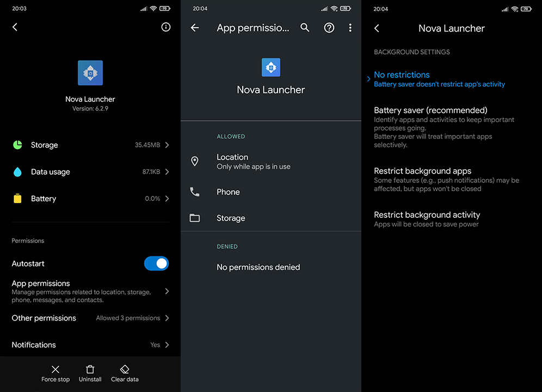Tap the Allowed 3 permissions text
542x392 pixels.
[x=128, y=318]
